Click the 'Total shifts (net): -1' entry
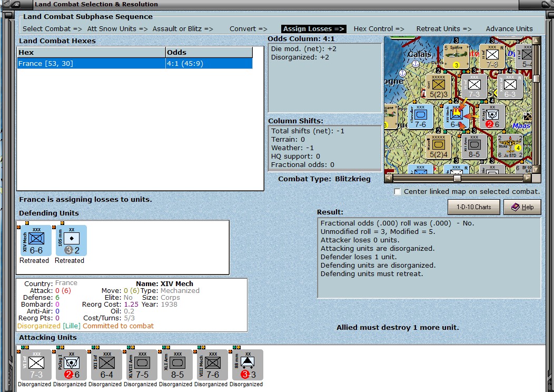The height and width of the screenshot is (392, 554). [308, 131]
